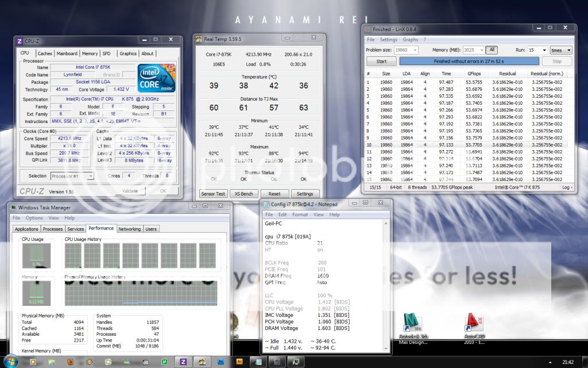Image resolution: width=588 pixels, height=368 pixels.
Task: Open the SPD tab in CPU-Z
Action: point(106,53)
